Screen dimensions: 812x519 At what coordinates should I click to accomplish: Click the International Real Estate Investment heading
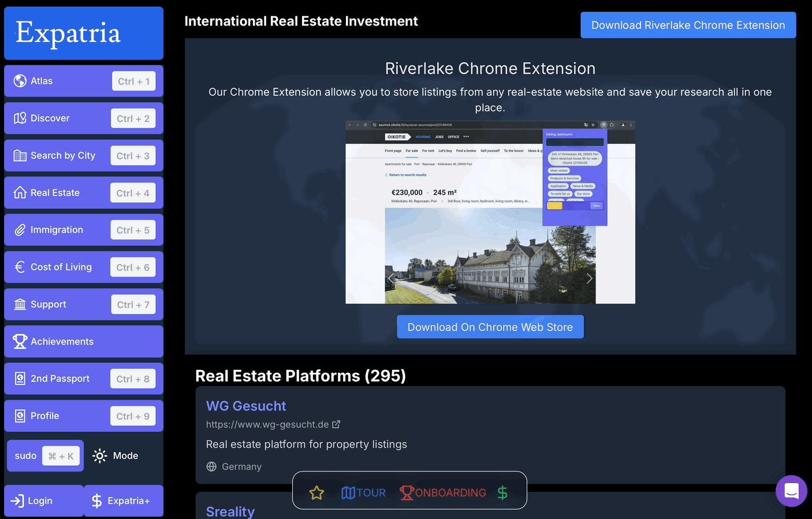coord(301,21)
